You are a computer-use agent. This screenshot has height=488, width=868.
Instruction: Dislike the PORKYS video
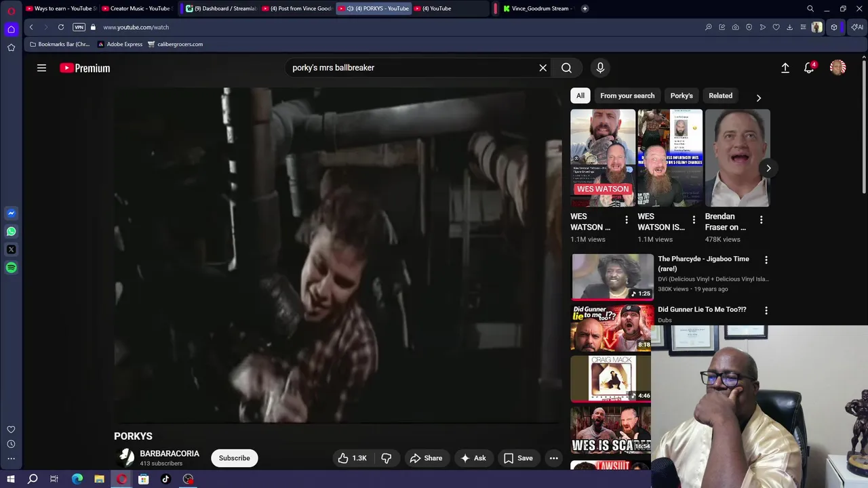[x=387, y=458]
